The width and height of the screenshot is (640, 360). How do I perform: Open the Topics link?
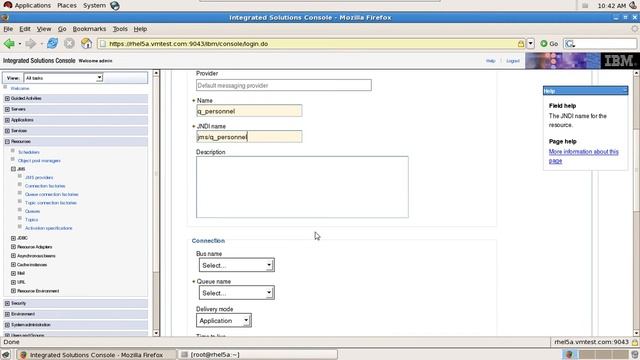(31, 220)
